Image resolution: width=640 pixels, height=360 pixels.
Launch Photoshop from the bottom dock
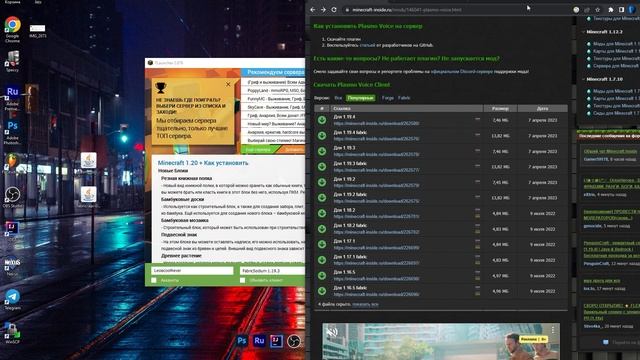242,340
